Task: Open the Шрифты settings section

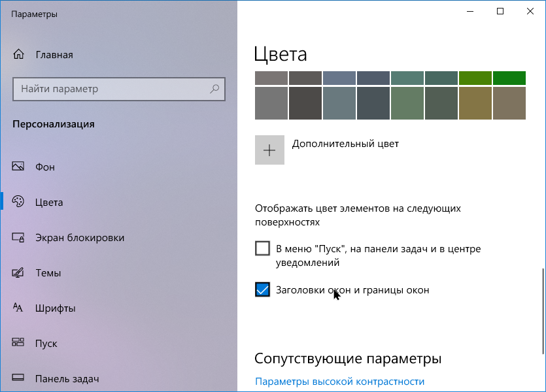Action: pos(56,308)
